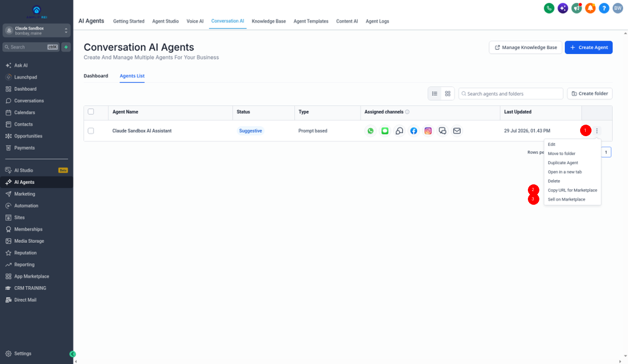Viewport: 628px width, 364px height.
Task: Select Sell on Marketplace
Action: (566, 200)
